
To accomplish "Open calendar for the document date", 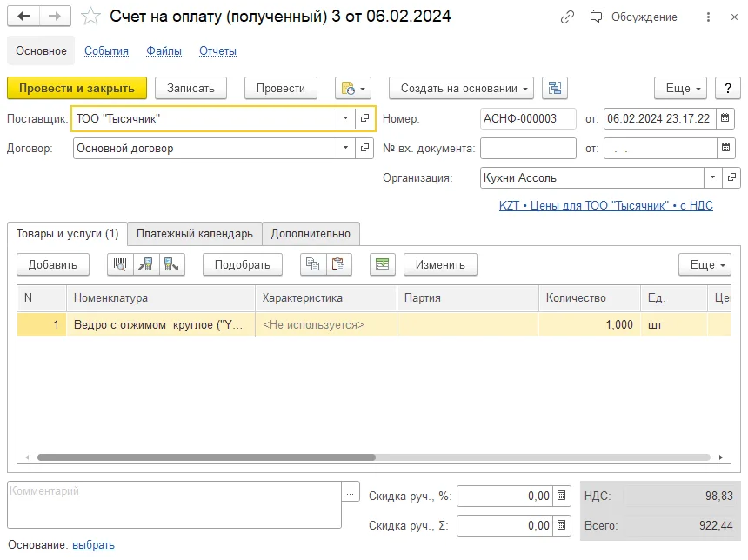I will pos(725,118).
